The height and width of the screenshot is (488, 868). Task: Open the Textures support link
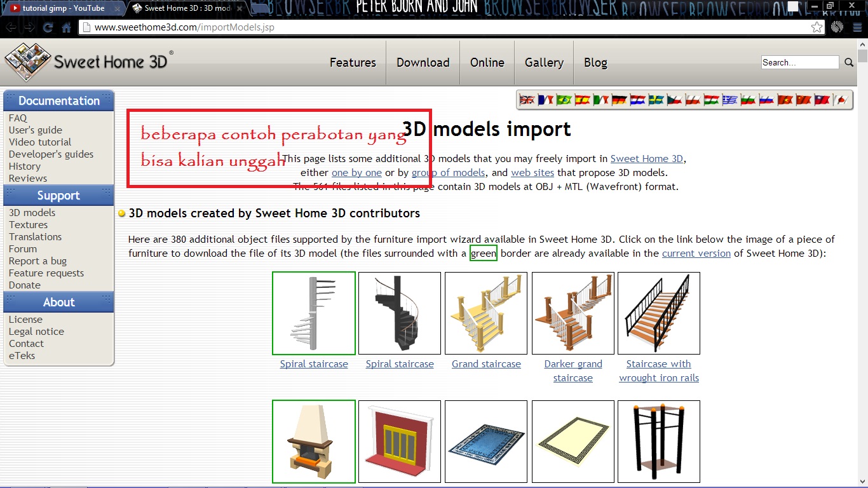(28, 224)
